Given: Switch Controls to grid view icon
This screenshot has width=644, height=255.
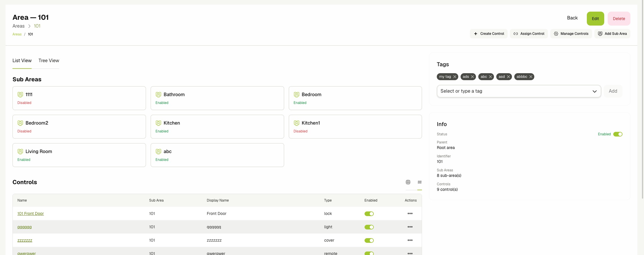Looking at the screenshot, I should tap(408, 182).
